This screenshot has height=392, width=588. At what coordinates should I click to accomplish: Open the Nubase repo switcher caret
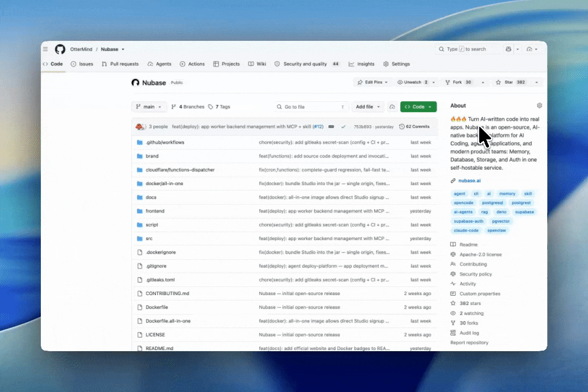[122, 50]
